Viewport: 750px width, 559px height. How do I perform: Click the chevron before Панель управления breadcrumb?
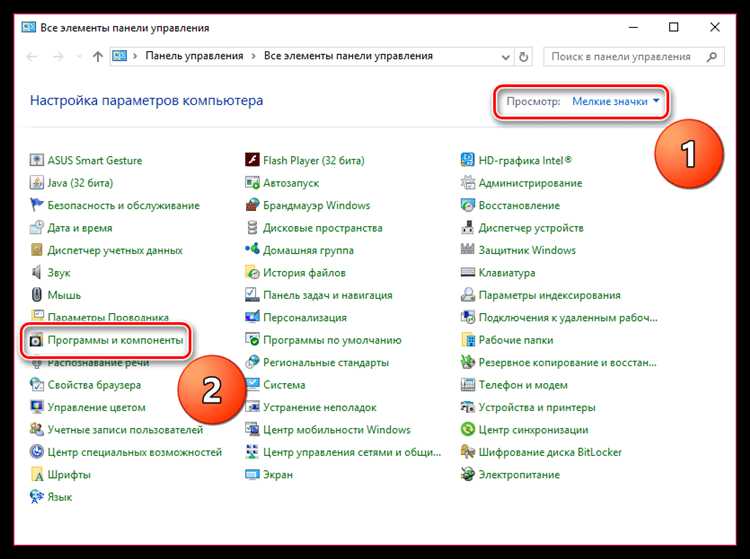click(135, 56)
